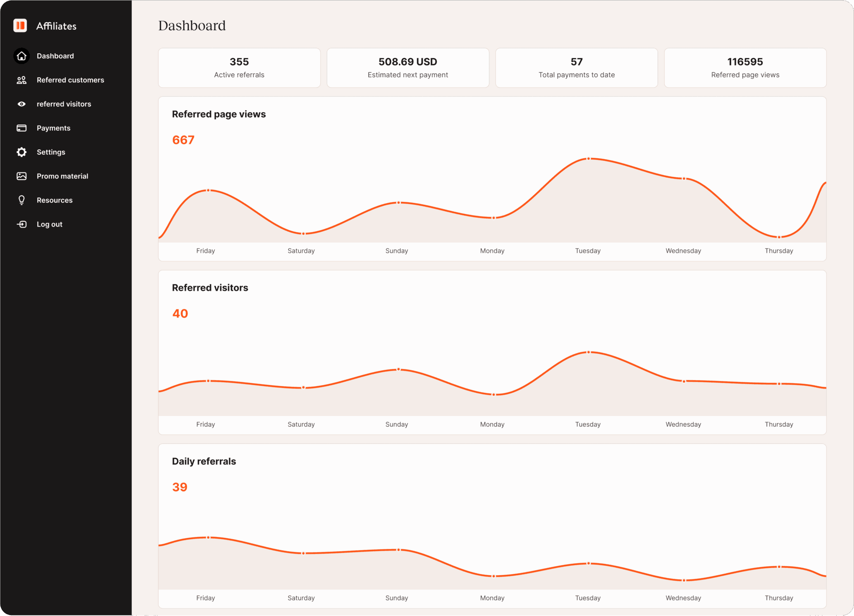Image resolution: width=854 pixels, height=616 pixels.
Task: Open Payments via the credit card icon
Action: (21, 128)
